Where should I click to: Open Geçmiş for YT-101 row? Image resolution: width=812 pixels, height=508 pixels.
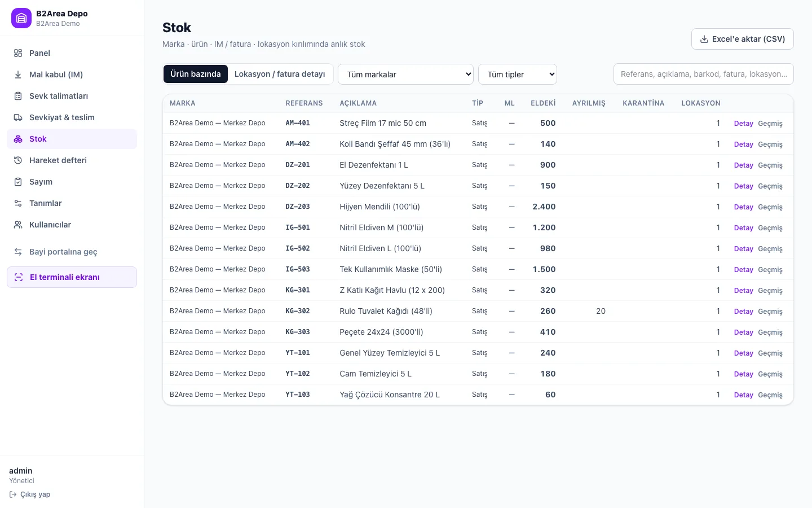pos(770,353)
